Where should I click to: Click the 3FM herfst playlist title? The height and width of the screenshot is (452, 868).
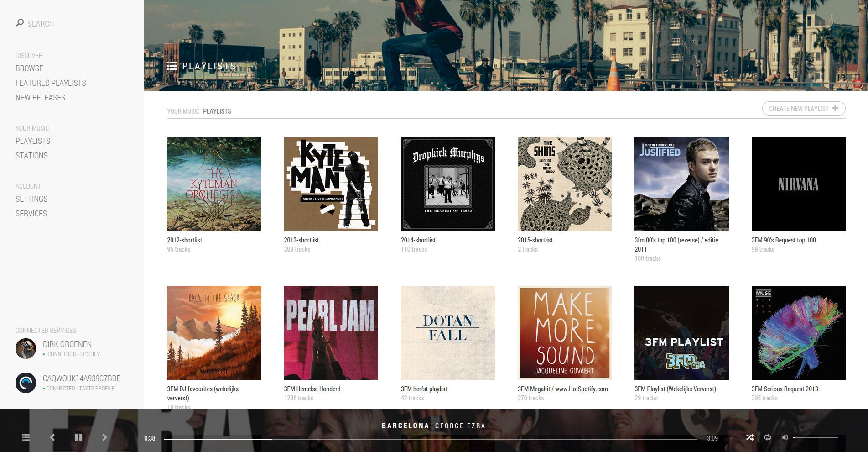(x=424, y=389)
